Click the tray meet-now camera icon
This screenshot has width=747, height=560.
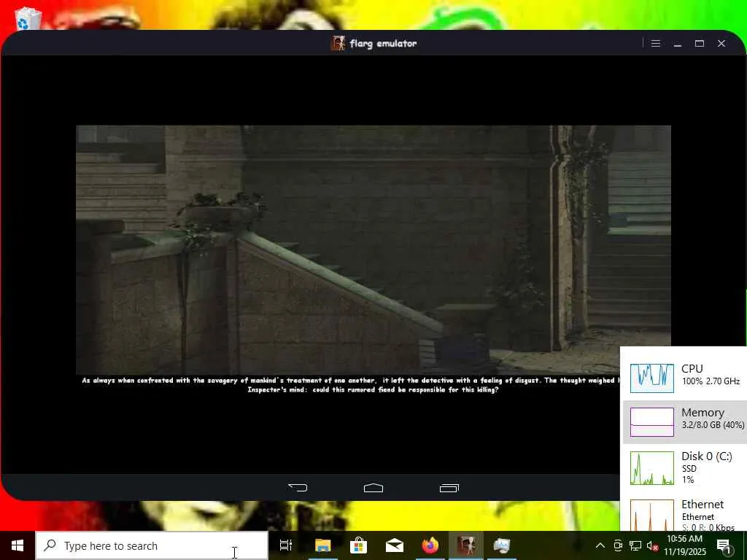coord(618,545)
